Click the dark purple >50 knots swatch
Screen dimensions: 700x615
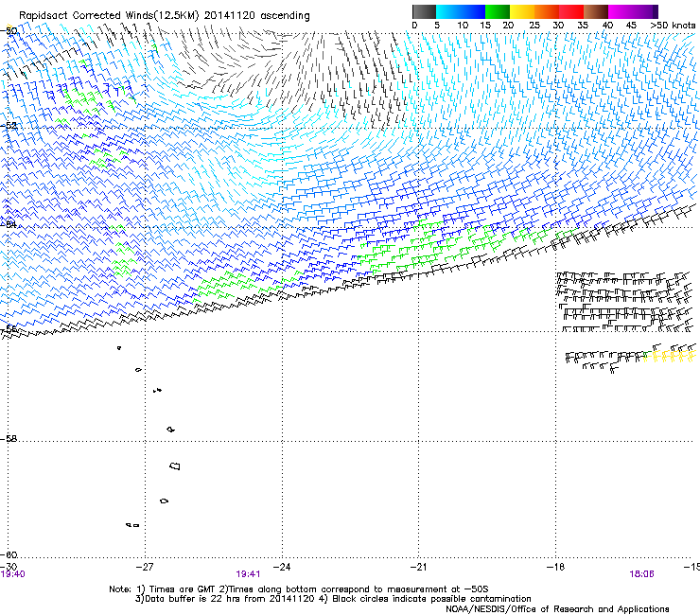(655, 11)
